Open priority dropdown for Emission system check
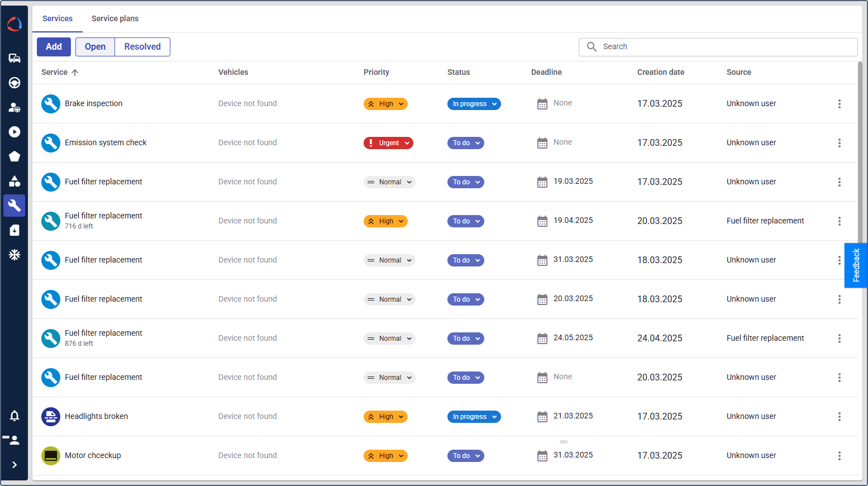Viewport: 868px width, 486px height. [x=388, y=143]
